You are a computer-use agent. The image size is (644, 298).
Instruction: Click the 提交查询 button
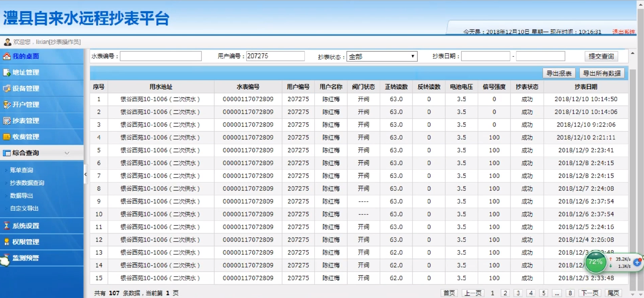(601, 56)
